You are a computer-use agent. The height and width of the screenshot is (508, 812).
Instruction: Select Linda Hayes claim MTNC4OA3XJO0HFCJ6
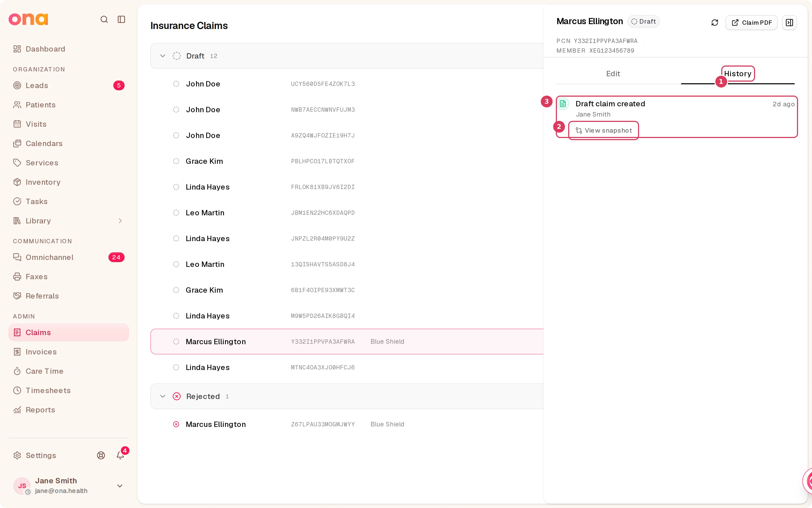(347, 368)
